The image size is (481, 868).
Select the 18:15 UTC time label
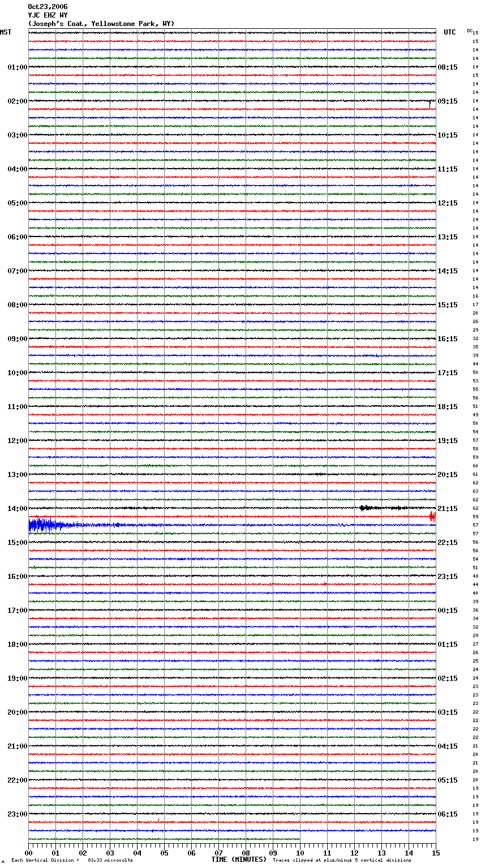448,407
